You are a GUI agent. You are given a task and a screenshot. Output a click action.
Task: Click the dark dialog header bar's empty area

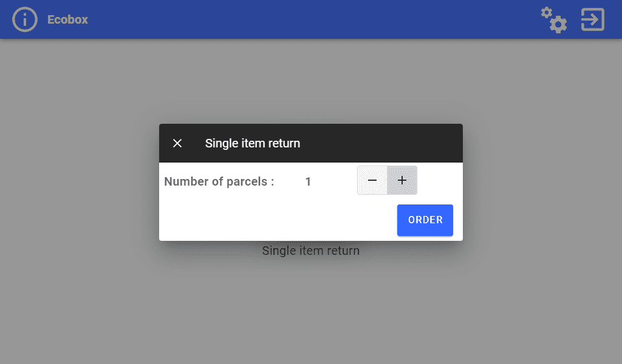pyautogui.click(x=383, y=143)
